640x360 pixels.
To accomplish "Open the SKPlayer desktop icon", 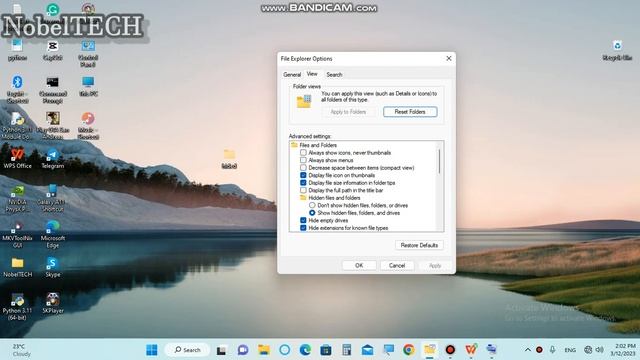I will [53, 303].
